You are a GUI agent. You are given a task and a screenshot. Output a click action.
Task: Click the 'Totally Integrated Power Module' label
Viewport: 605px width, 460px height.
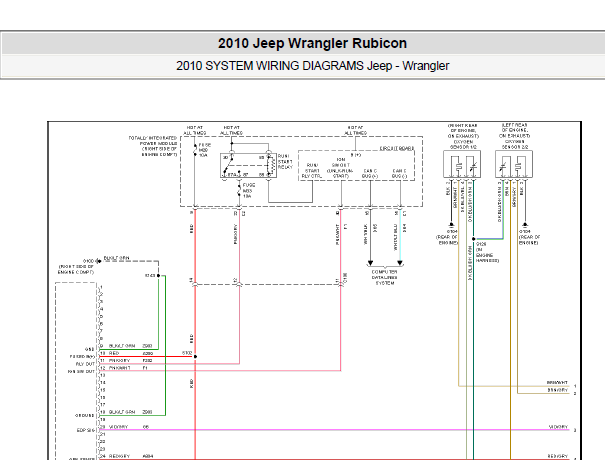(153, 146)
